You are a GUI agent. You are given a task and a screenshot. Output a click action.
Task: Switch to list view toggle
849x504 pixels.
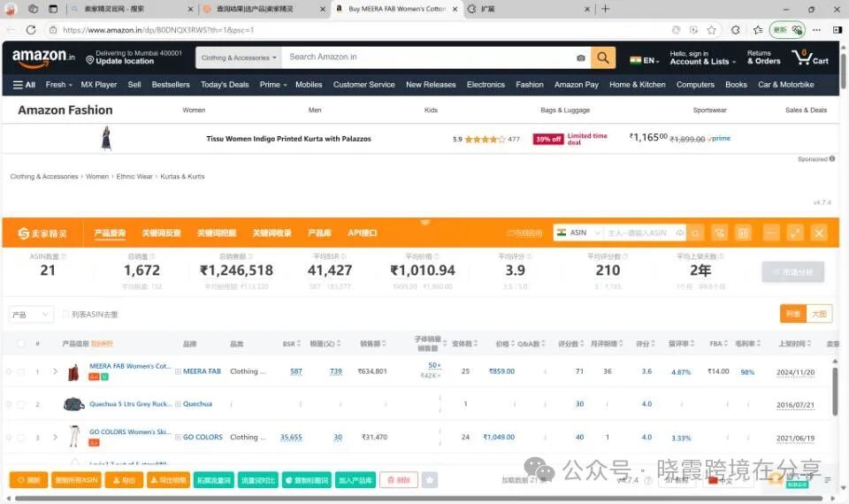793,314
